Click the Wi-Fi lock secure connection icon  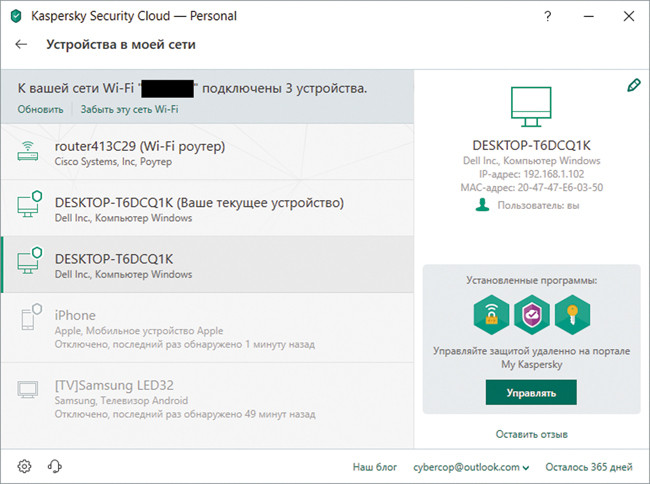490,315
